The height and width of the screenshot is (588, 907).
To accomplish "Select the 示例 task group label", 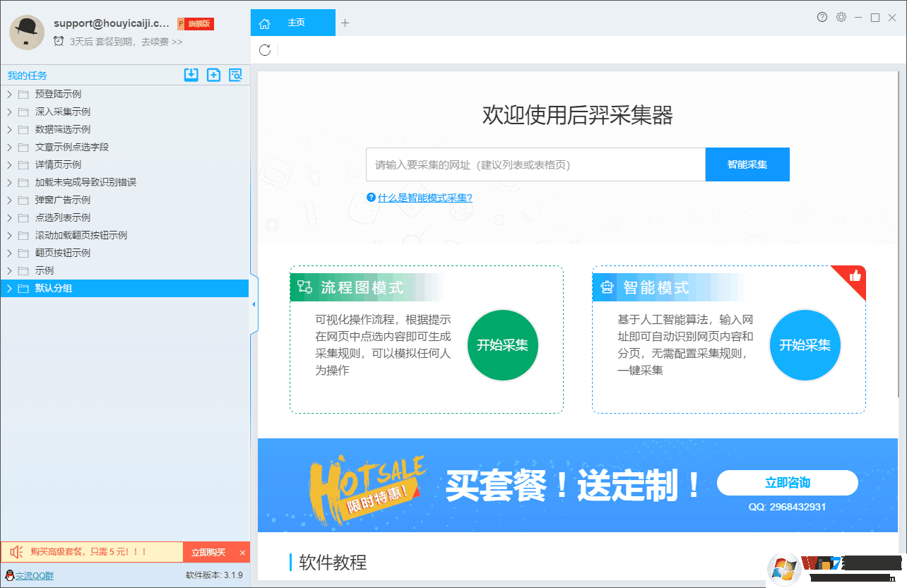I will [x=45, y=270].
